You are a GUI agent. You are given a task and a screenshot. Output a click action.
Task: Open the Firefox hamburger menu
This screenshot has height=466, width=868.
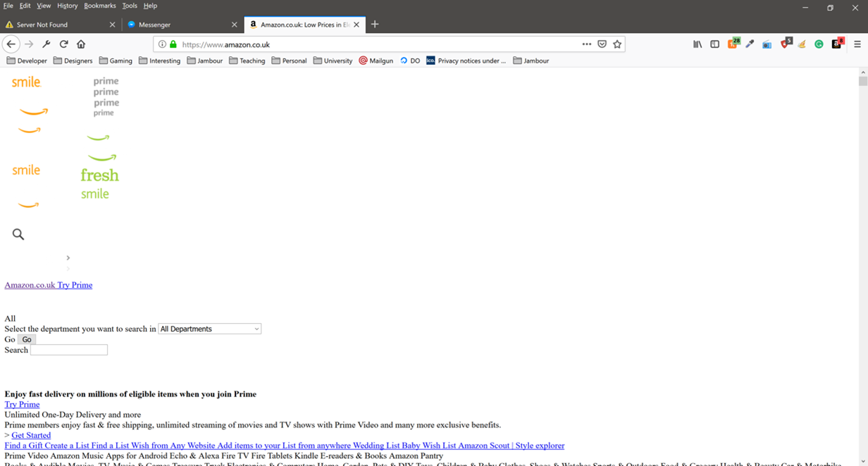coord(857,44)
